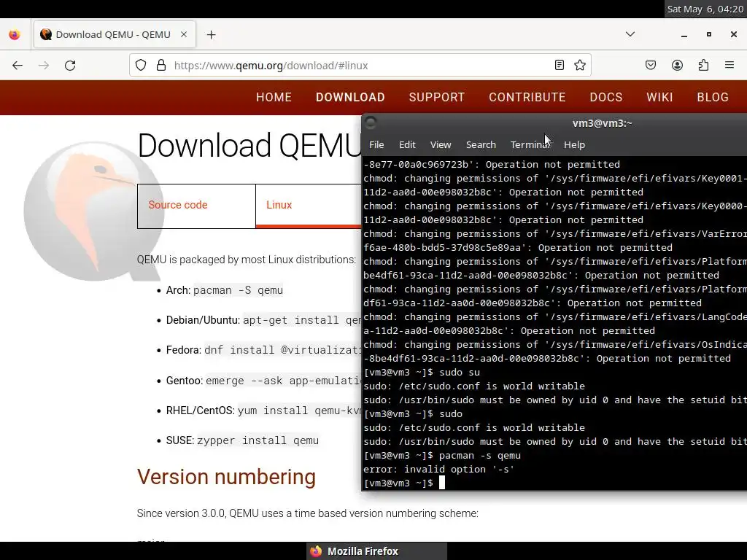Open the Extensions puzzle icon

pyautogui.click(x=703, y=65)
